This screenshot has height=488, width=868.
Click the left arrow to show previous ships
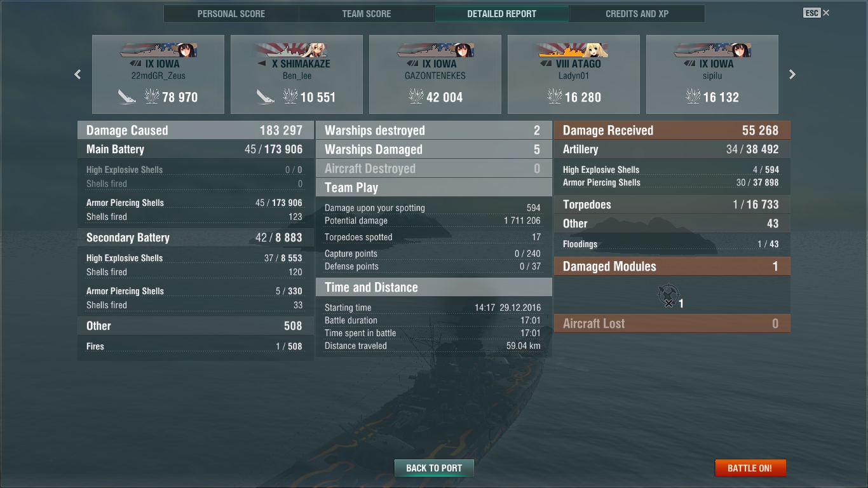point(78,74)
